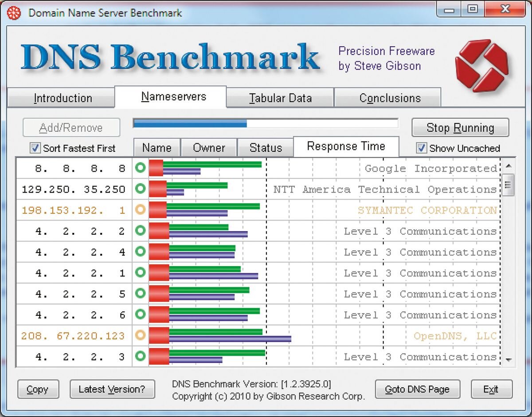Viewport: 532px width, 417px height.
Task: Sort servers by the Status column
Action: tap(266, 147)
